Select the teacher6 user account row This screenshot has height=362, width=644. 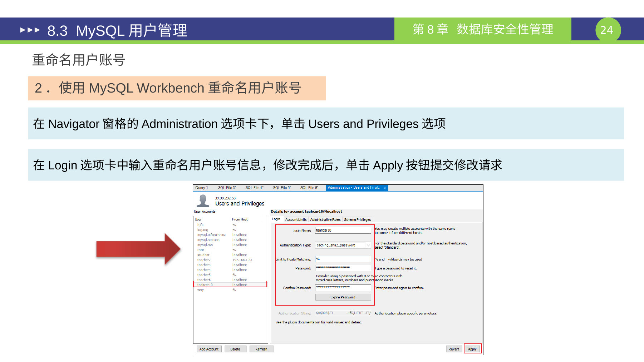(x=230, y=280)
